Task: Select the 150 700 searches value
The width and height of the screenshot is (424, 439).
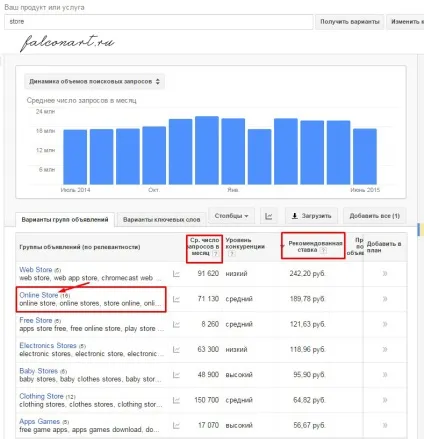Action: (x=207, y=400)
